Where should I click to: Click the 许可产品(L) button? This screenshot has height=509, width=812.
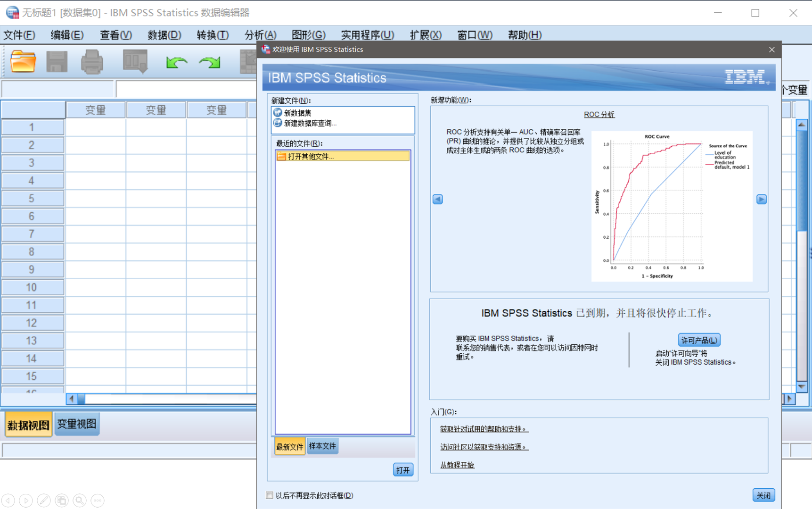point(699,340)
